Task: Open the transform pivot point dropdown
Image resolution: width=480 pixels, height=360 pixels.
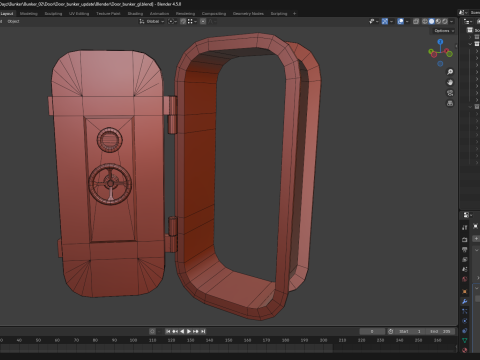Action: coord(172,21)
